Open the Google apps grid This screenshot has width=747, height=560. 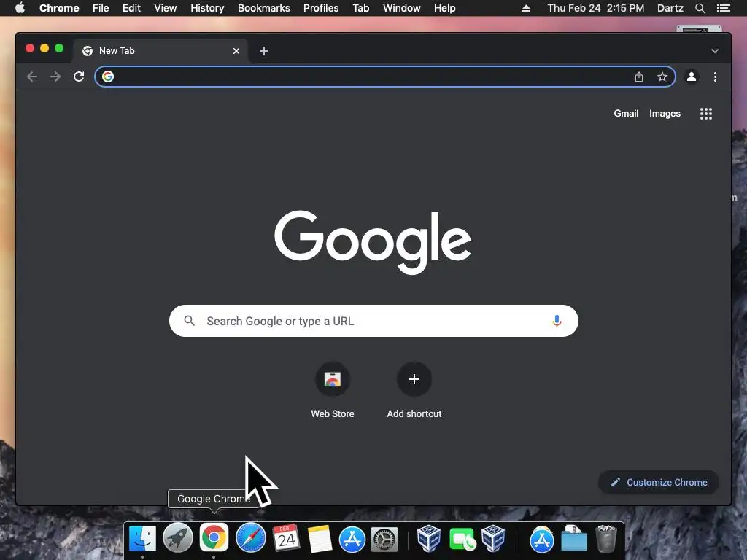pyautogui.click(x=706, y=114)
